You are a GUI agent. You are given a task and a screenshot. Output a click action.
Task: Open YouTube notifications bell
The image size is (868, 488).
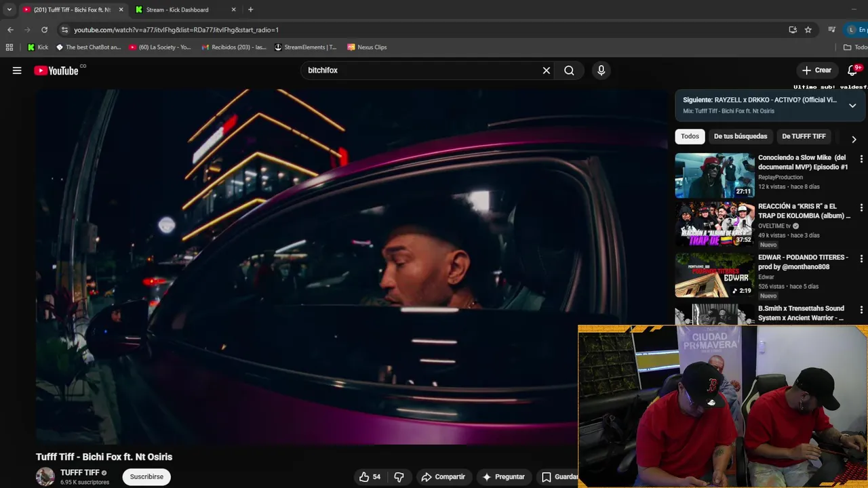coord(853,70)
